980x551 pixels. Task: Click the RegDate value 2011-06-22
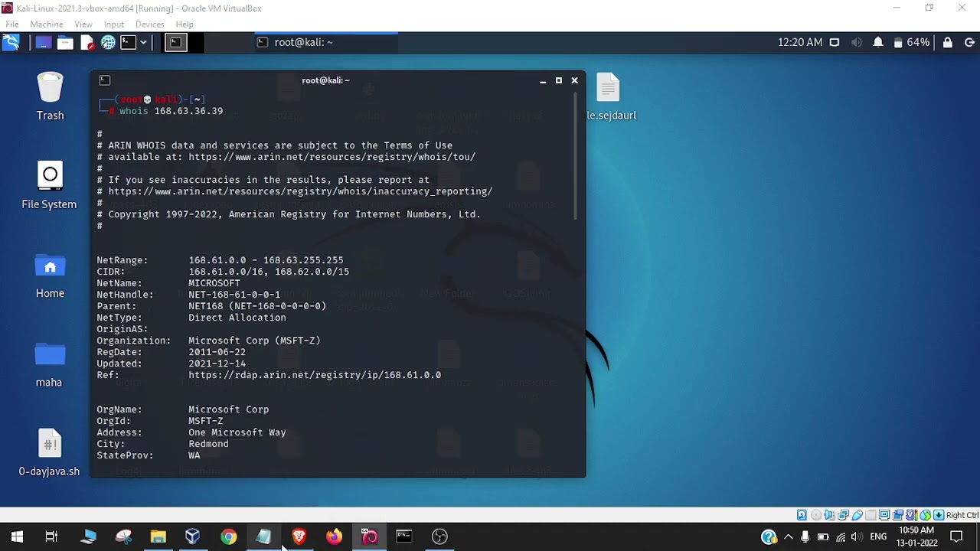pyautogui.click(x=217, y=352)
